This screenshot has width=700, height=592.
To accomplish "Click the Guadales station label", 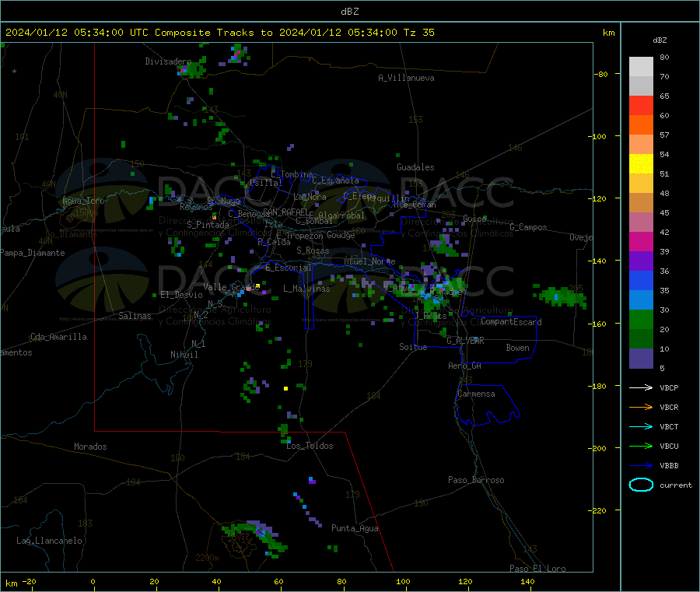I will click(x=415, y=167).
